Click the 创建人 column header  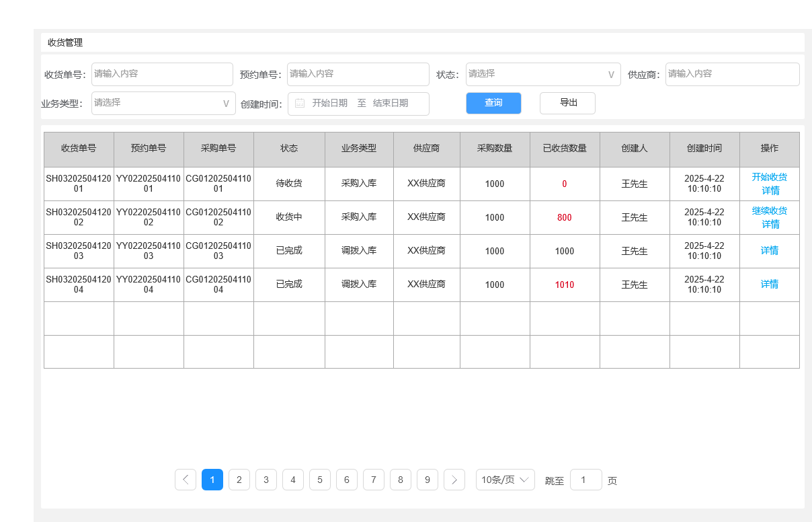[635, 149]
